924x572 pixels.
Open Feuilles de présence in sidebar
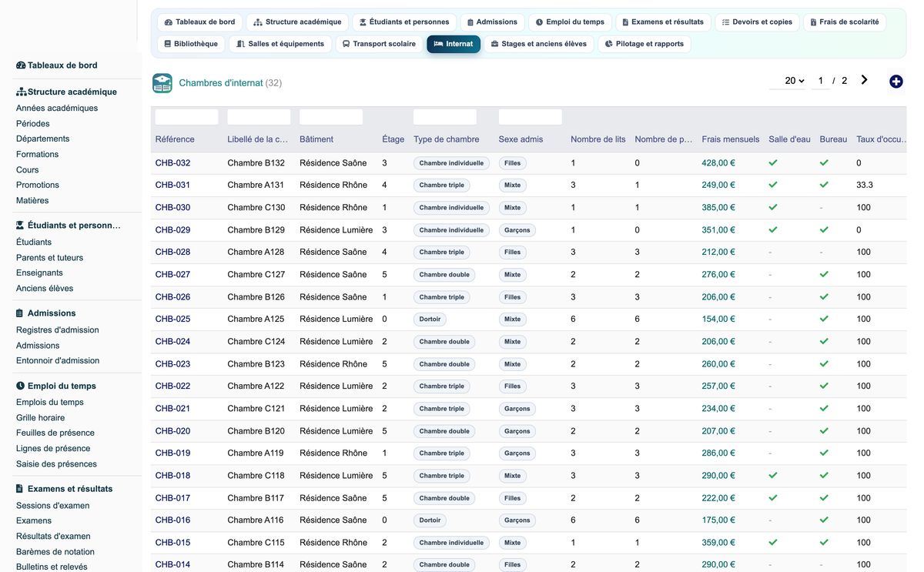pos(55,433)
